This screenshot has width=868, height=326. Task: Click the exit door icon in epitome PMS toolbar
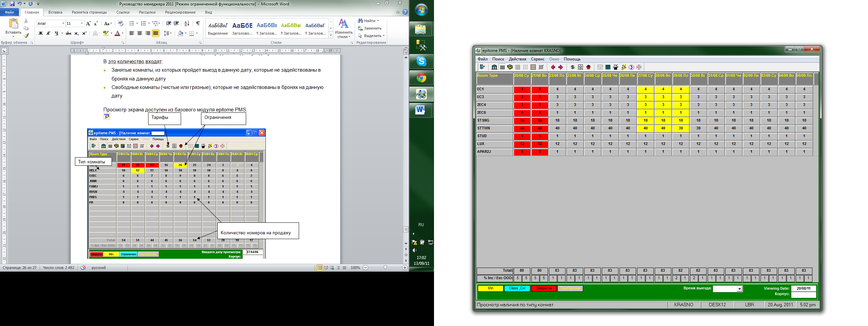[x=482, y=67]
